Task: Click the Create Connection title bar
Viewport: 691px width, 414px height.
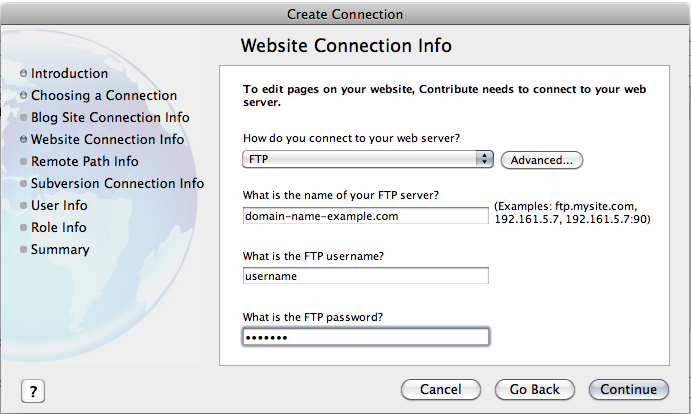Action: coord(345,14)
